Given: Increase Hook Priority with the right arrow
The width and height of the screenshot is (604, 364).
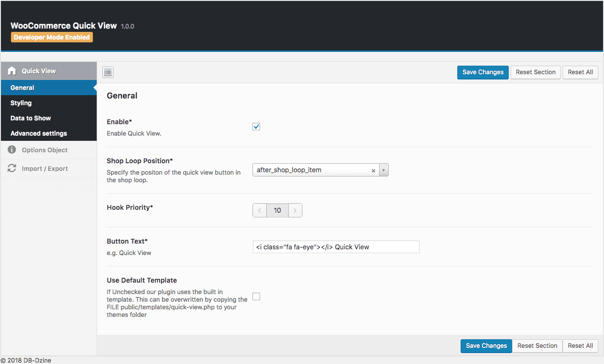Looking at the screenshot, I should coord(295,210).
